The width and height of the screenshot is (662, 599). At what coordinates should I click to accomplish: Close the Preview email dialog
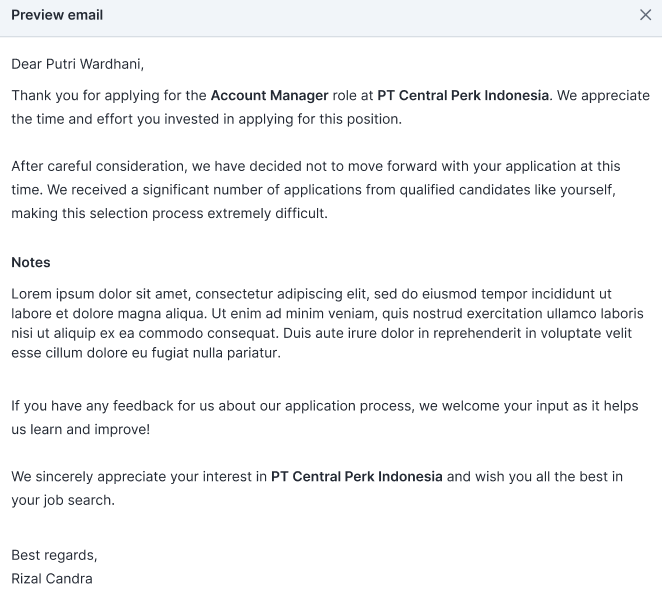(x=645, y=15)
